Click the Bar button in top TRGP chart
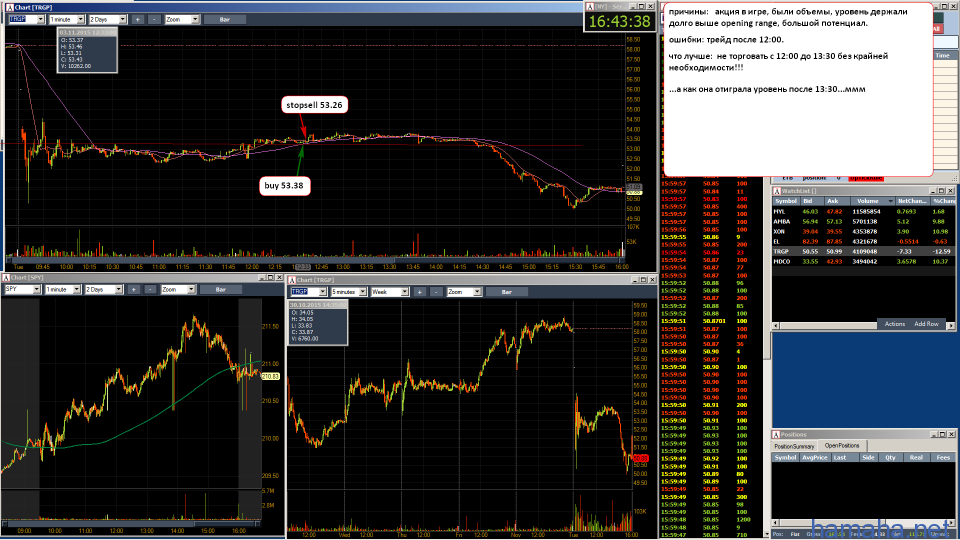960x540 pixels. click(x=225, y=20)
